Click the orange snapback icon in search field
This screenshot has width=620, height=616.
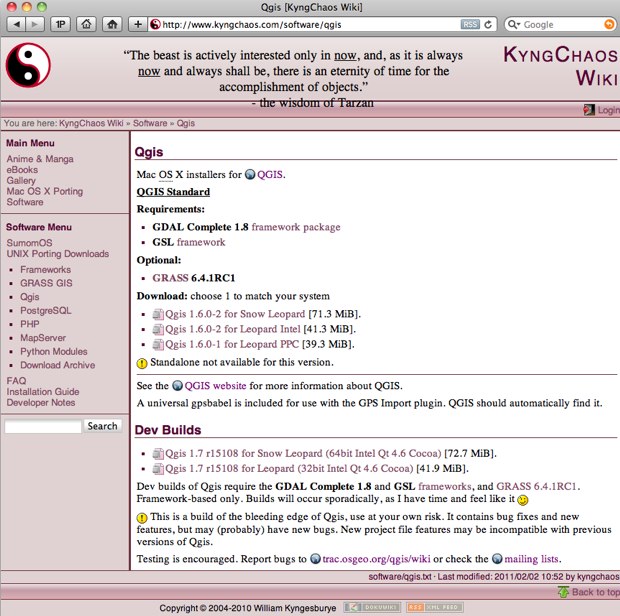(609, 25)
